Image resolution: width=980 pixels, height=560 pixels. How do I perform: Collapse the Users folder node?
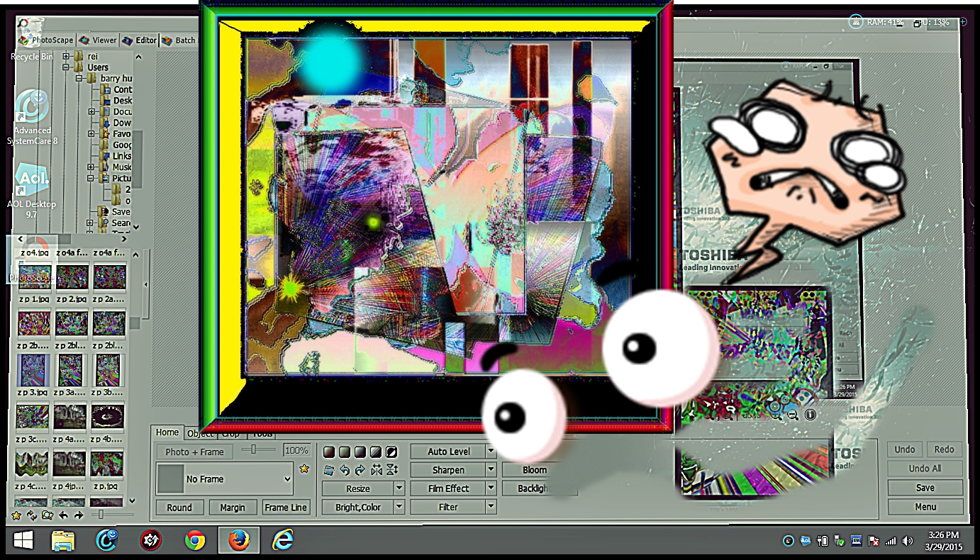[66, 67]
